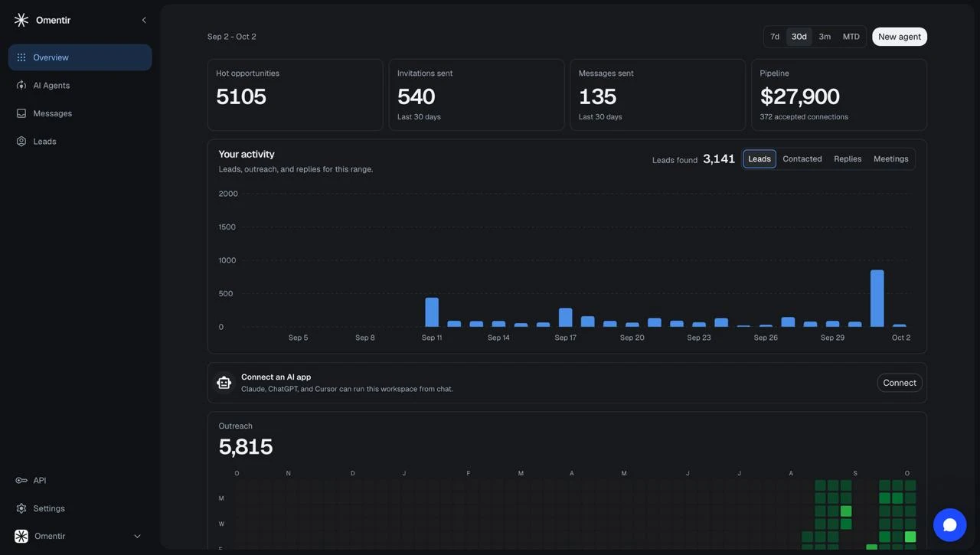Select the MTD time range
Screen dimensions: 980x555
click(851, 37)
